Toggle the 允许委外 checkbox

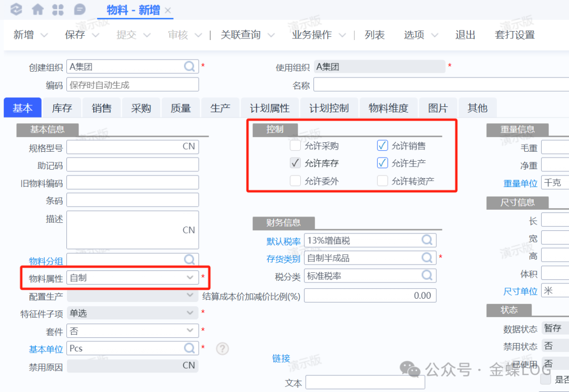[x=296, y=181]
